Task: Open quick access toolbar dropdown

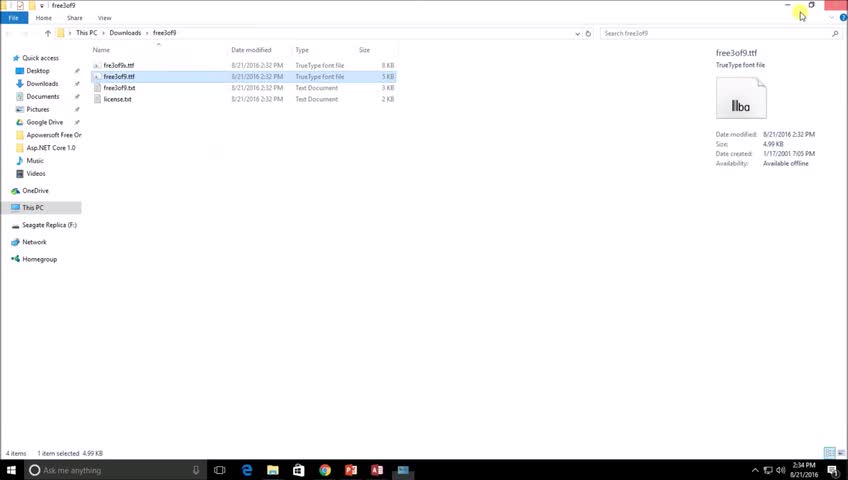Action: click(x=42, y=5)
